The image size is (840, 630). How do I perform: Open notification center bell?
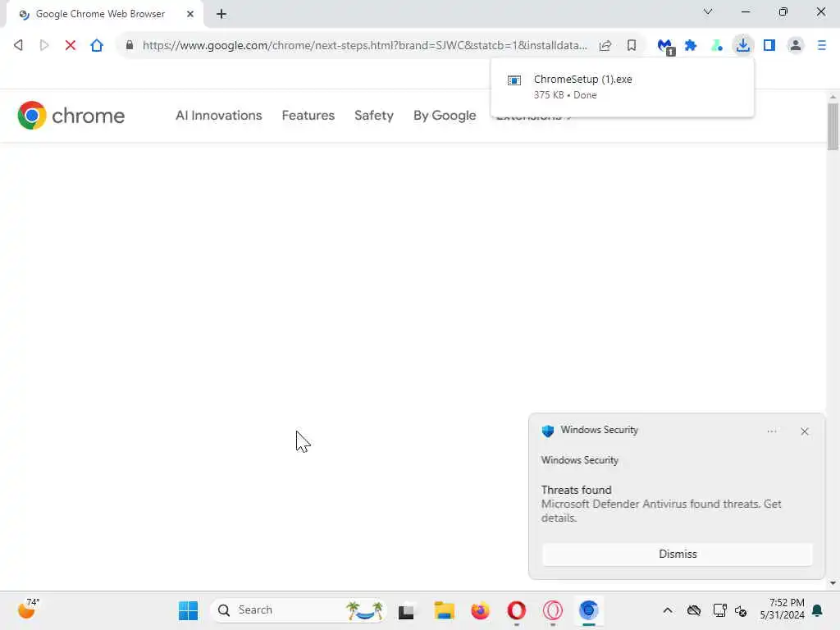pos(818,610)
